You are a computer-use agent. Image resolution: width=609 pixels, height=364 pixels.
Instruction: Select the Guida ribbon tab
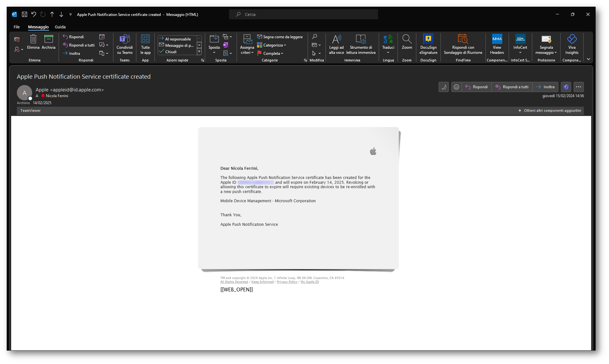tap(60, 27)
